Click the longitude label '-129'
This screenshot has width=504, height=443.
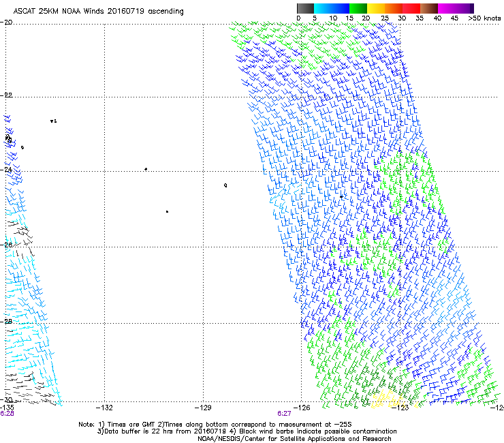pos(203,408)
